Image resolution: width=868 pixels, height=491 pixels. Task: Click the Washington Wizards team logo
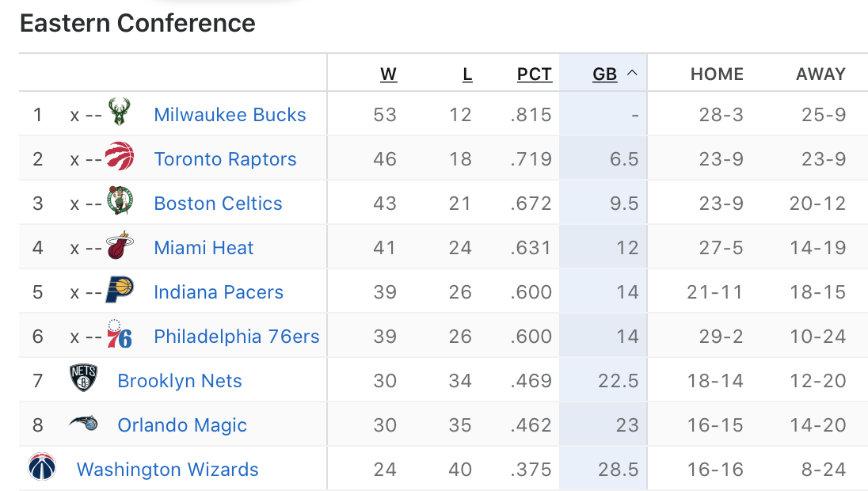click(x=42, y=466)
